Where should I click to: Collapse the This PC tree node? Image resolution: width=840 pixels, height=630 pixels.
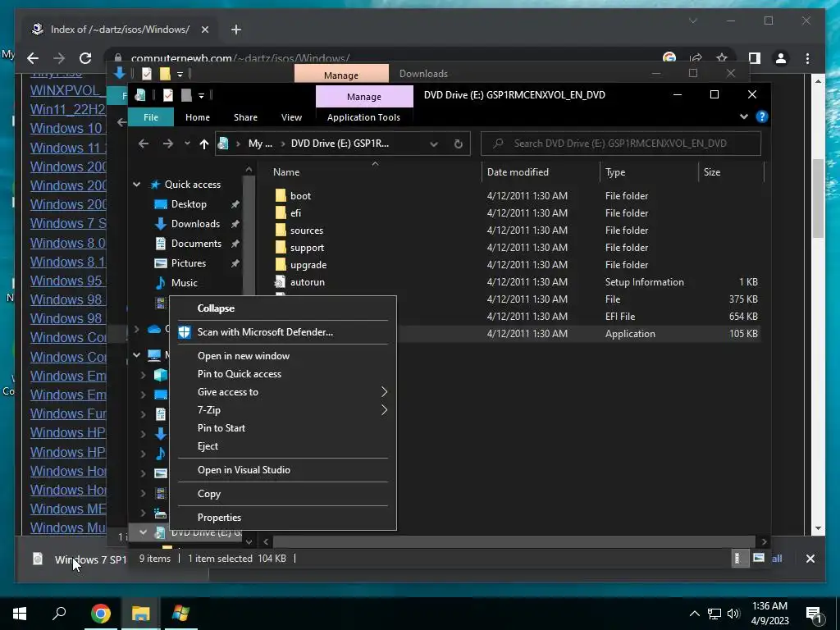click(x=137, y=354)
